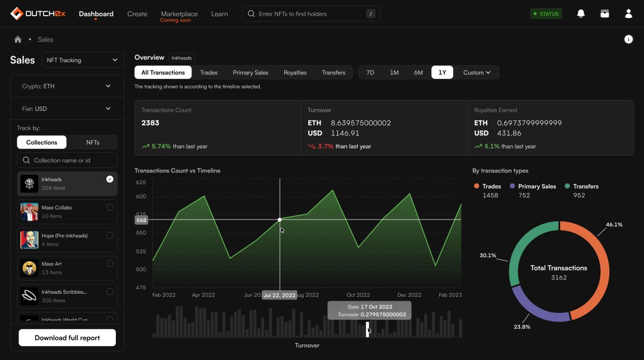The height and width of the screenshot is (360, 644).
Task: Click the highlighted 17 Oct turnover bar
Action: click(x=368, y=329)
